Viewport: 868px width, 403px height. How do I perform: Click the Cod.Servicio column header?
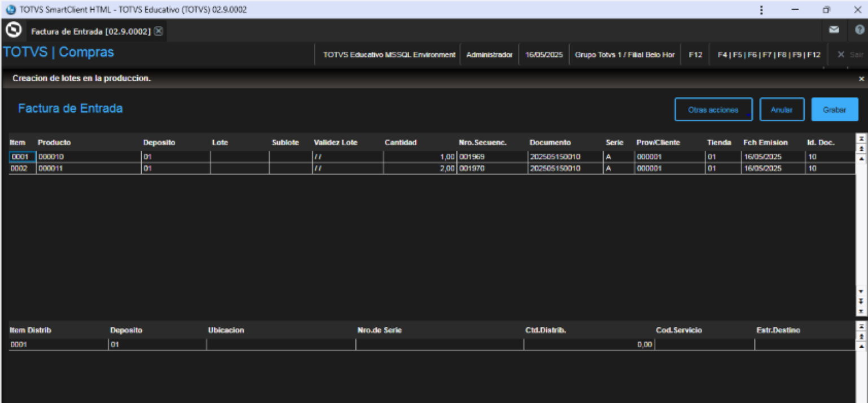pos(679,330)
